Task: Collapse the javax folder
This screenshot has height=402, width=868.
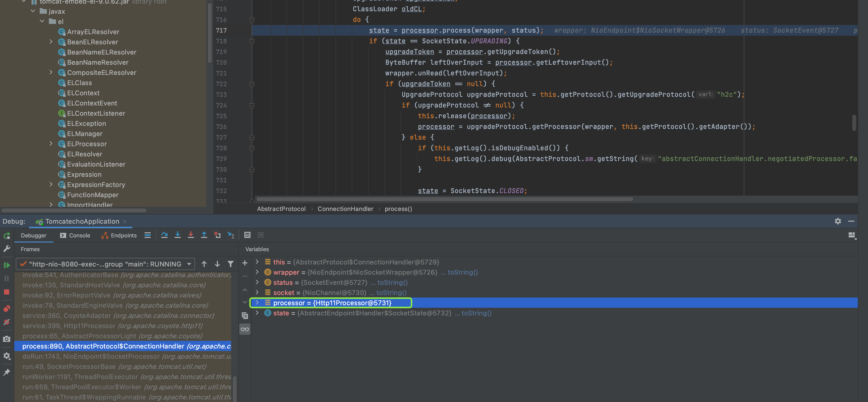Action: click(33, 11)
